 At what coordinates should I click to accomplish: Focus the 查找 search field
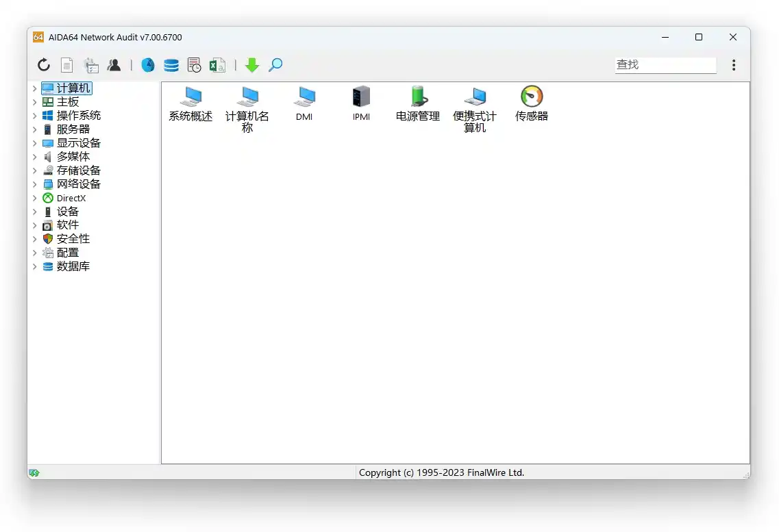pyautogui.click(x=666, y=65)
